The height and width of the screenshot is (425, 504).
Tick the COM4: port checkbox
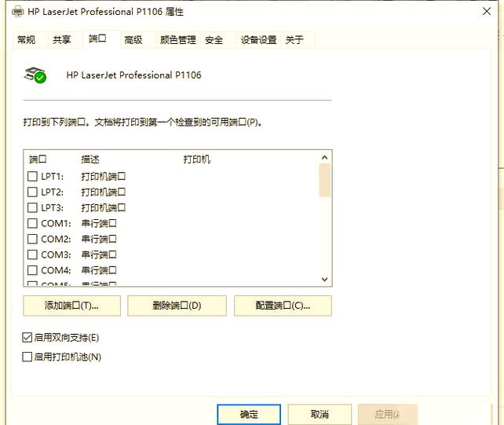pos(32,270)
